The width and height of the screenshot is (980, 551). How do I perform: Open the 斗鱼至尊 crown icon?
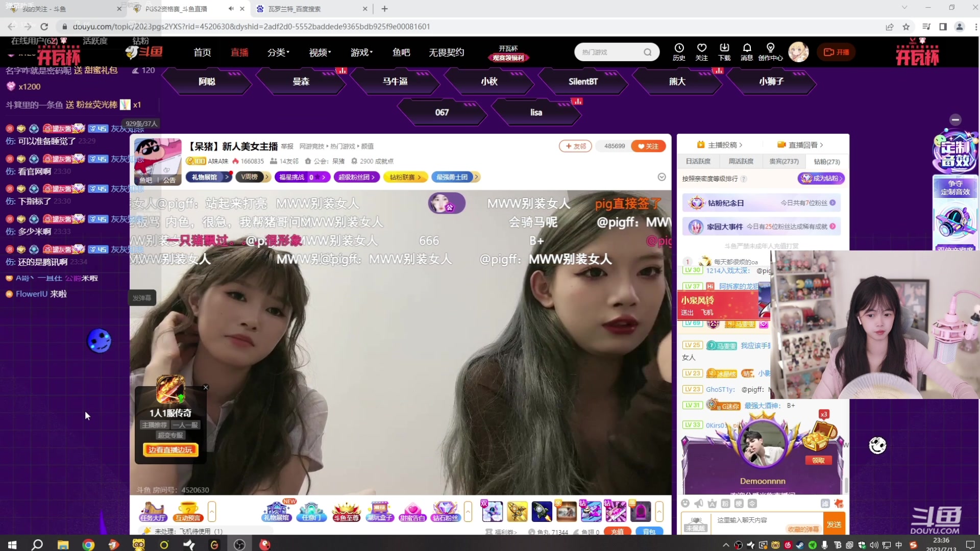[x=346, y=511]
